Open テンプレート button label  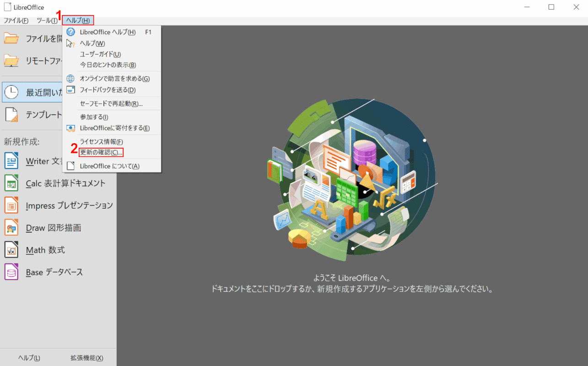tap(44, 115)
